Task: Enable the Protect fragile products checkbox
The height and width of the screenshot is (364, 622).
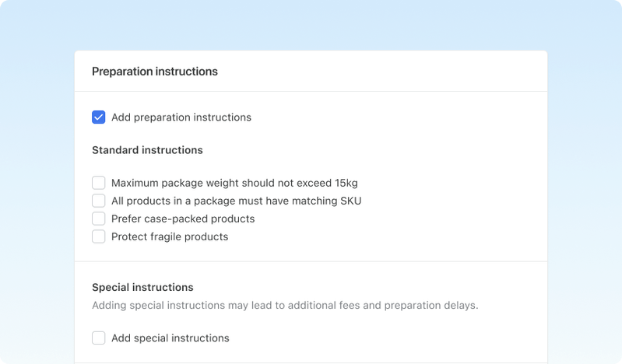Action: (99, 236)
